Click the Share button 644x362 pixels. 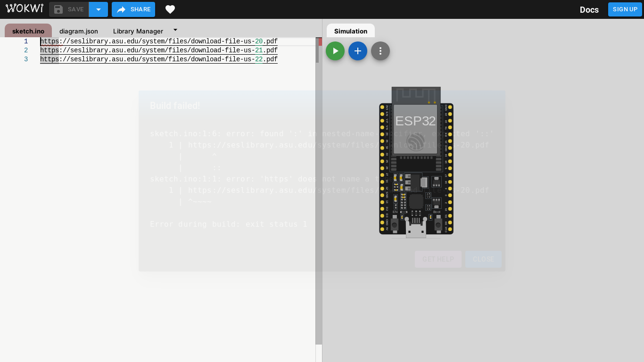tap(133, 9)
